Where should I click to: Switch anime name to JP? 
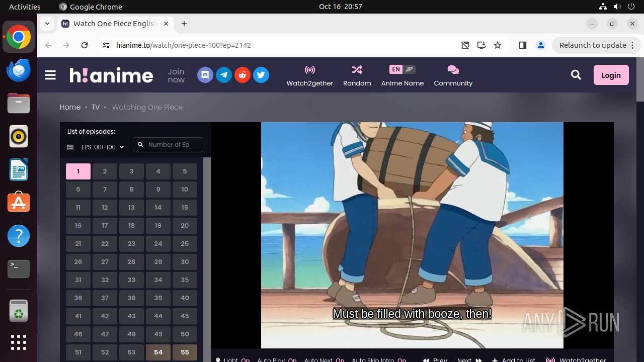pyautogui.click(x=409, y=69)
